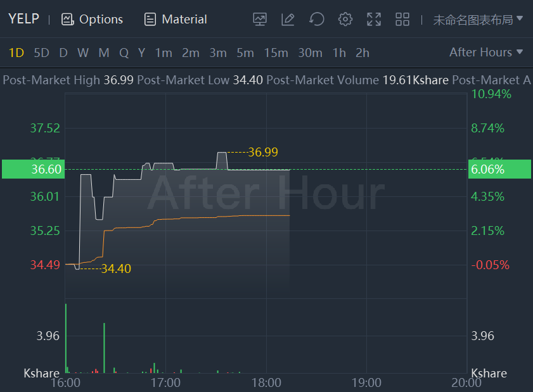Expand the chart to fullscreen

(x=374, y=19)
